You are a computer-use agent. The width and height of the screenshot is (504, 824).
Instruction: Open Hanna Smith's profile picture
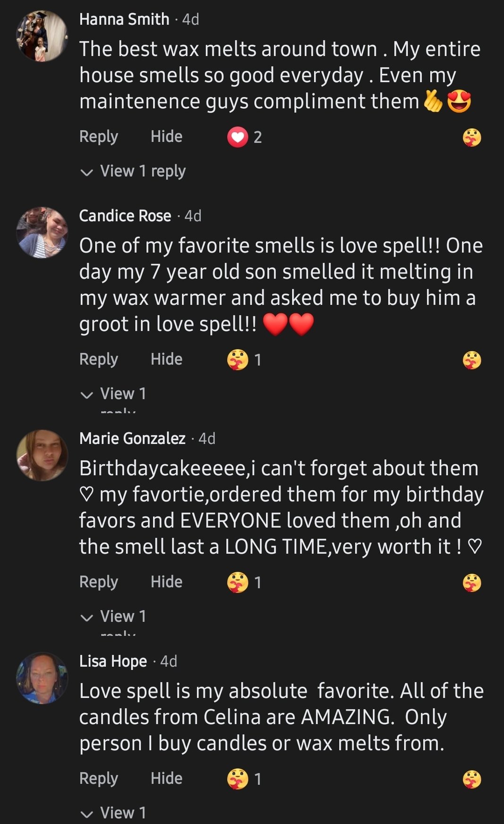(x=42, y=36)
